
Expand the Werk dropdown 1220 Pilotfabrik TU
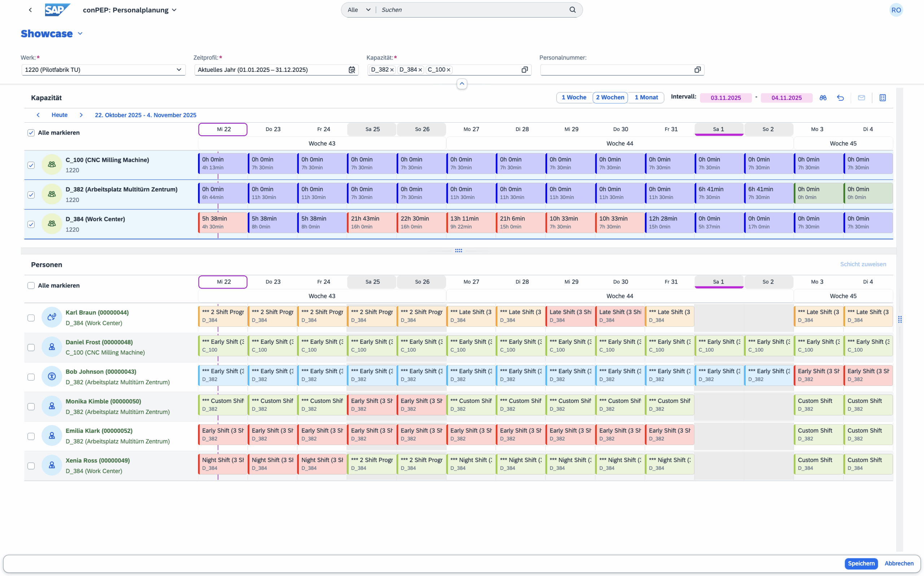pos(178,70)
